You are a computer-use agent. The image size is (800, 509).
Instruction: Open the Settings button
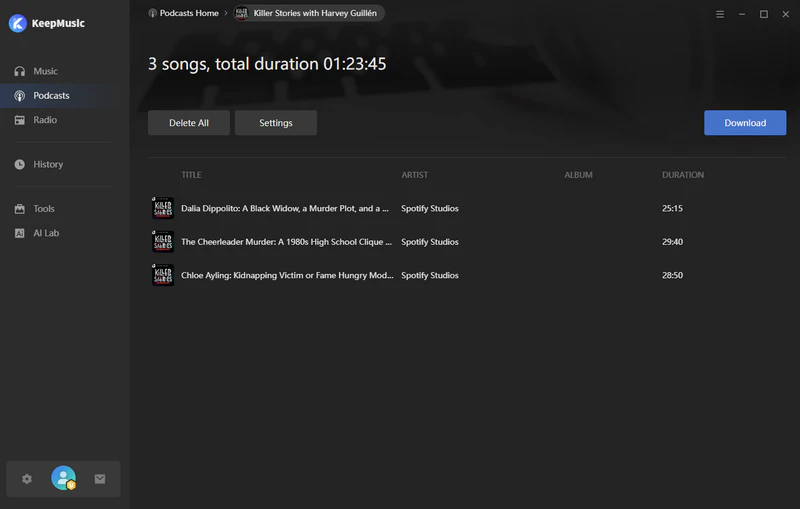coord(276,123)
